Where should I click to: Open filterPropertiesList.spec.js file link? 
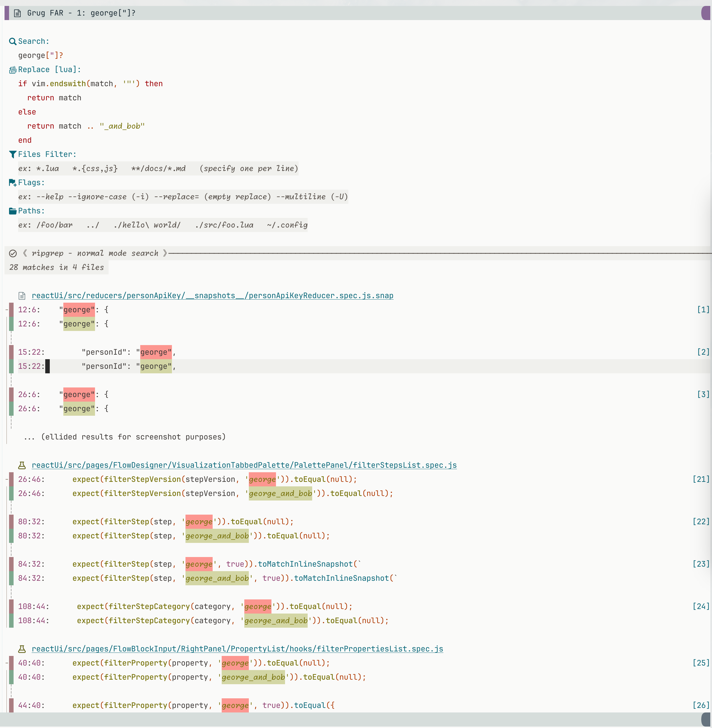[237, 649]
